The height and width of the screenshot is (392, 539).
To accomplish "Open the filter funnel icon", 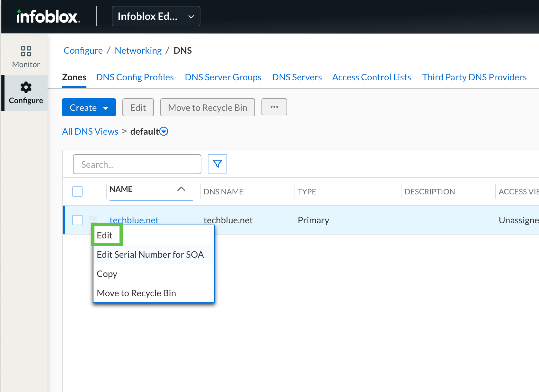I will coord(217,164).
